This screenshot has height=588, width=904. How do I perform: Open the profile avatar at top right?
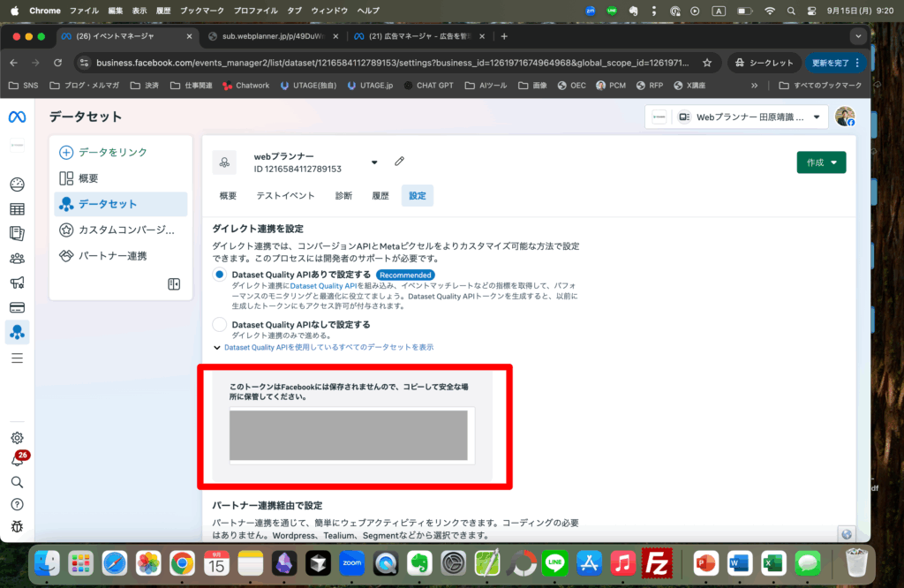tap(845, 117)
